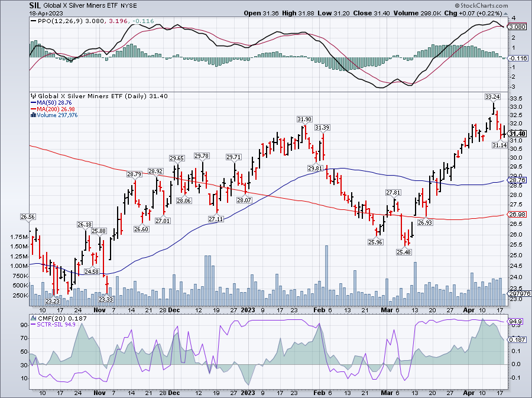Click the 27.11 low price label
This screenshot has height=398, width=532.
click(216, 219)
